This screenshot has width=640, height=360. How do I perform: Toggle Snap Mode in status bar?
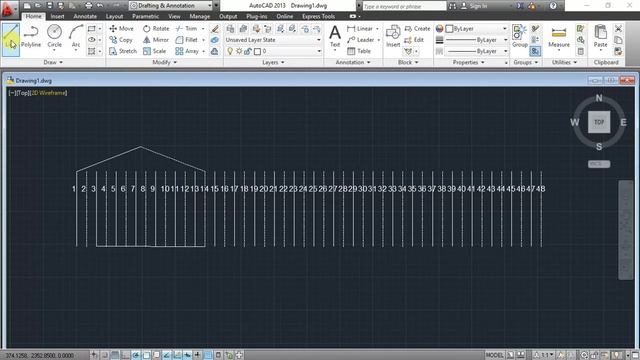(x=104, y=355)
